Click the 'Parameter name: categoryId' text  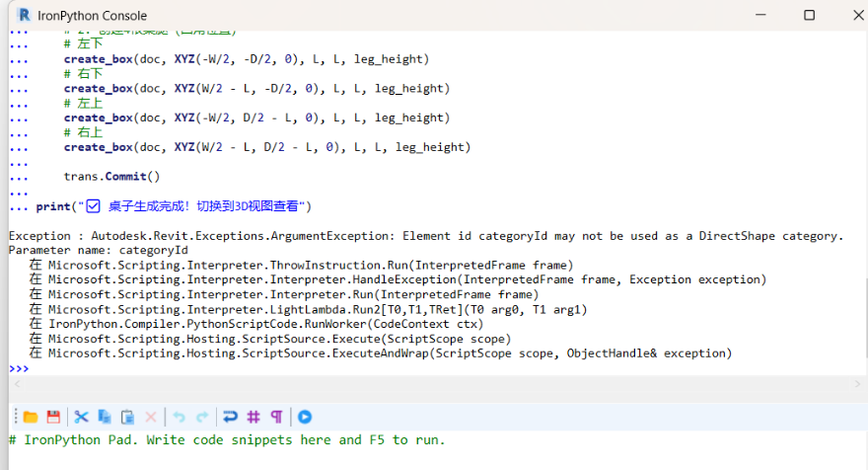pyautogui.click(x=98, y=251)
